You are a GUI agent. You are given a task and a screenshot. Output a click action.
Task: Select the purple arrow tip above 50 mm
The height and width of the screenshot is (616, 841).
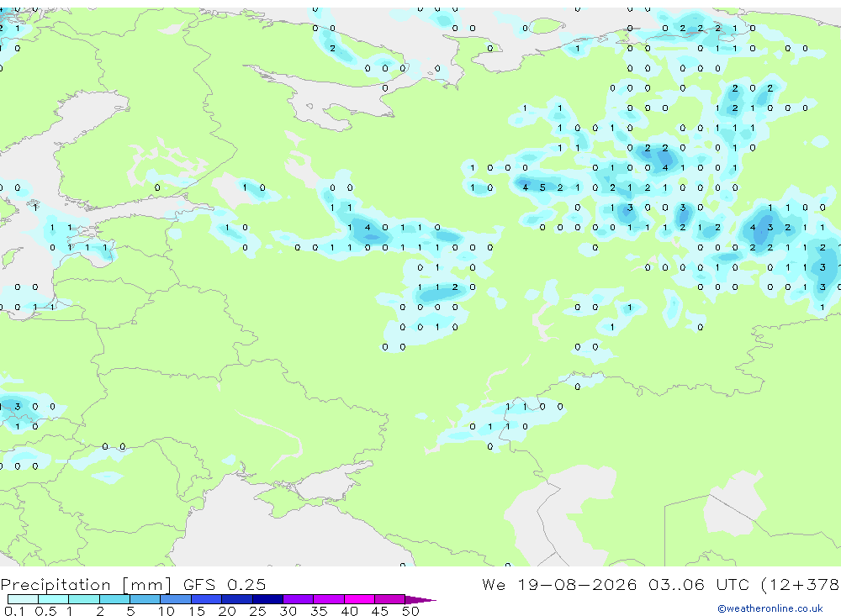point(420,600)
